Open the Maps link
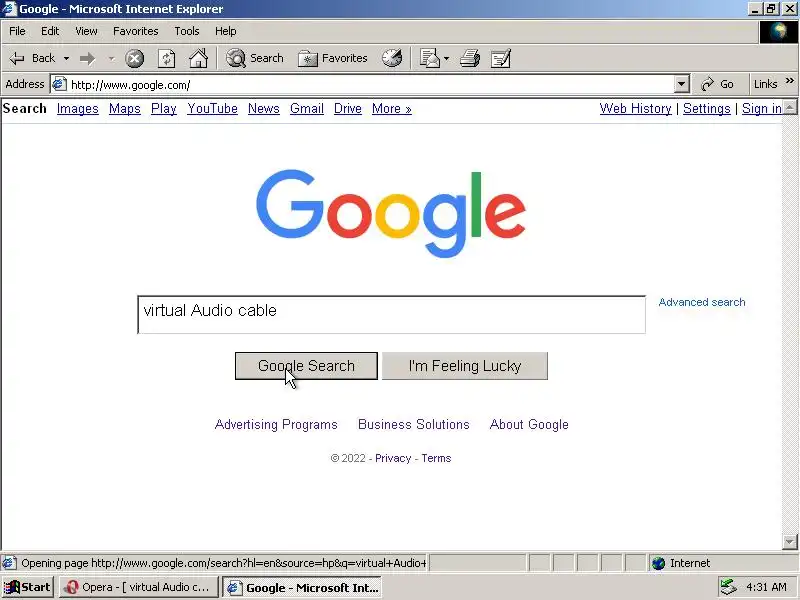800x600 pixels. point(124,109)
